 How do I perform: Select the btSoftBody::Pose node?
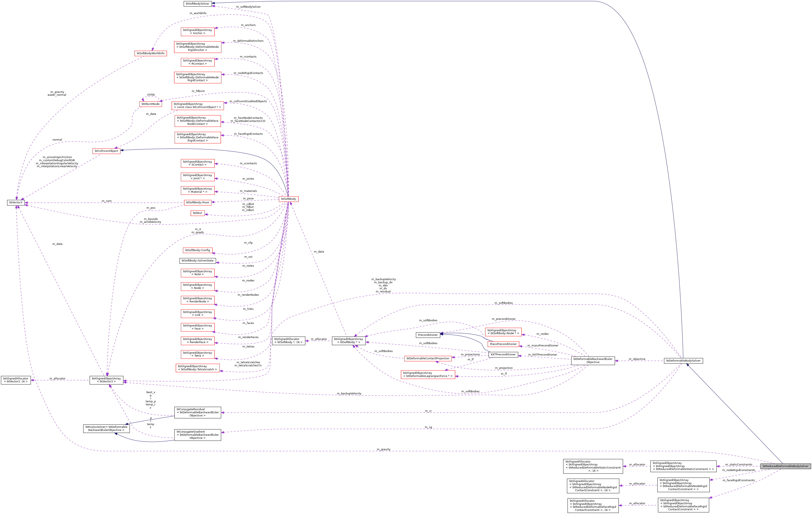[x=198, y=202]
